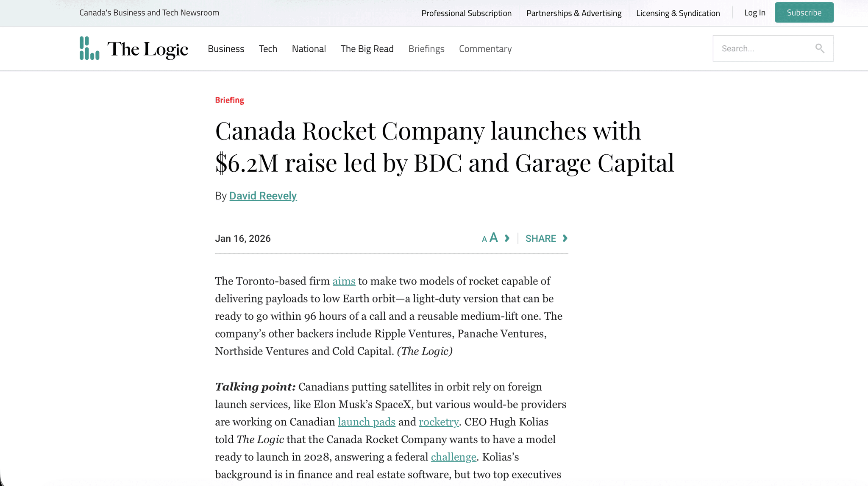Click the Subscribe button

point(804,12)
